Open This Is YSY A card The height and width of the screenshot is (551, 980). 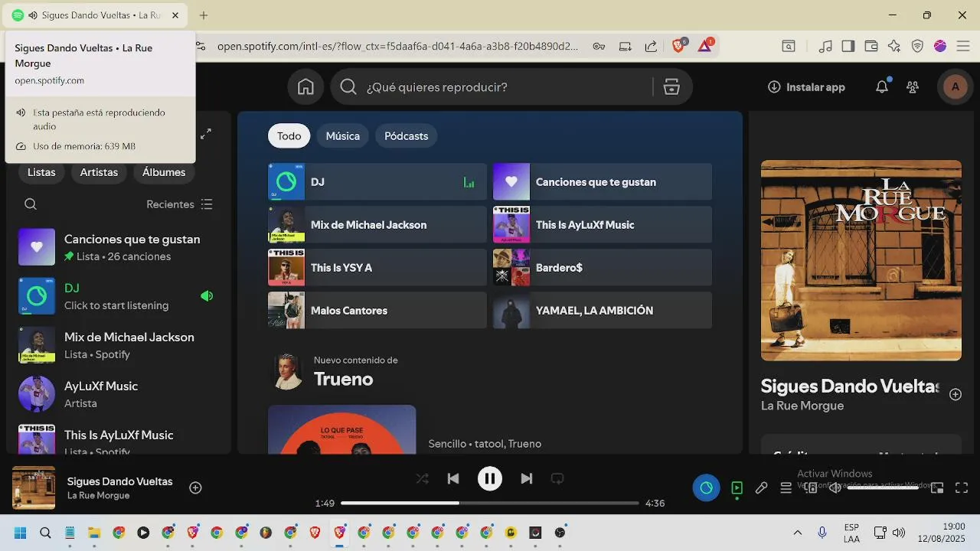point(377,268)
